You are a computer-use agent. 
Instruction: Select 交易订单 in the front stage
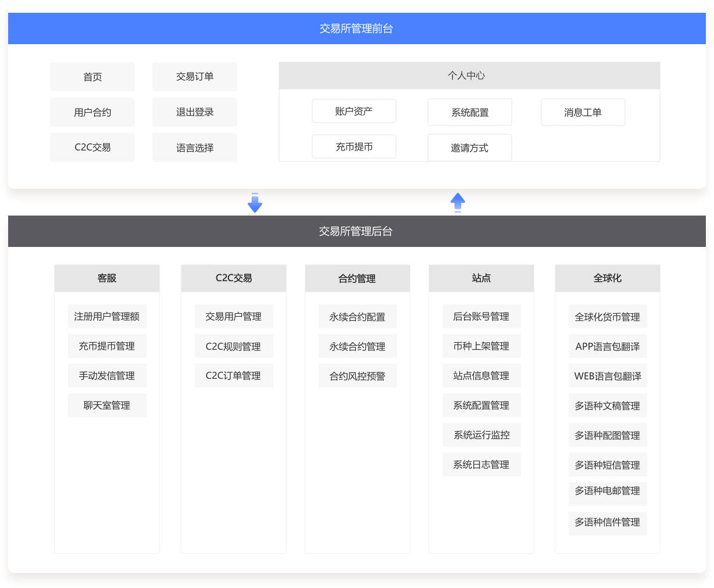point(194,76)
